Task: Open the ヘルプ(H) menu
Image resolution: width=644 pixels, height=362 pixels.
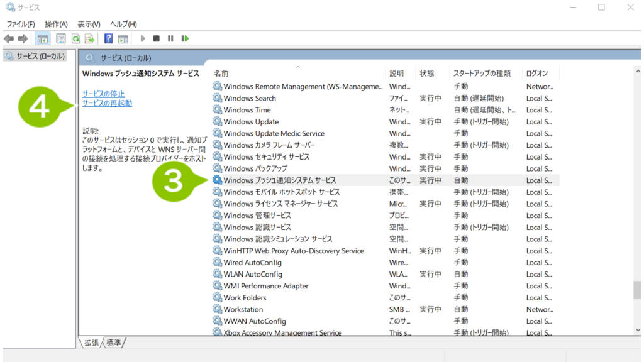Action: [124, 25]
